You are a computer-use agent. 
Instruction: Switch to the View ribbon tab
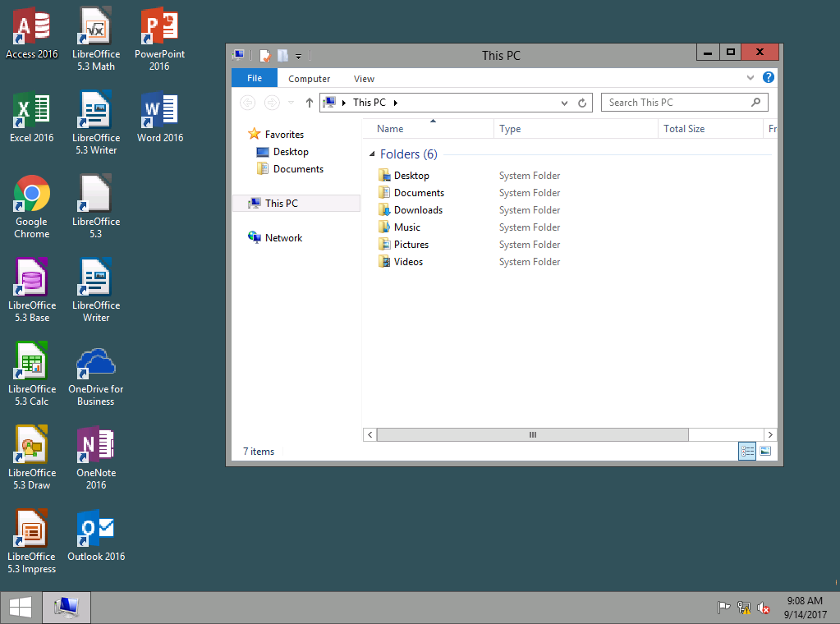(364, 78)
